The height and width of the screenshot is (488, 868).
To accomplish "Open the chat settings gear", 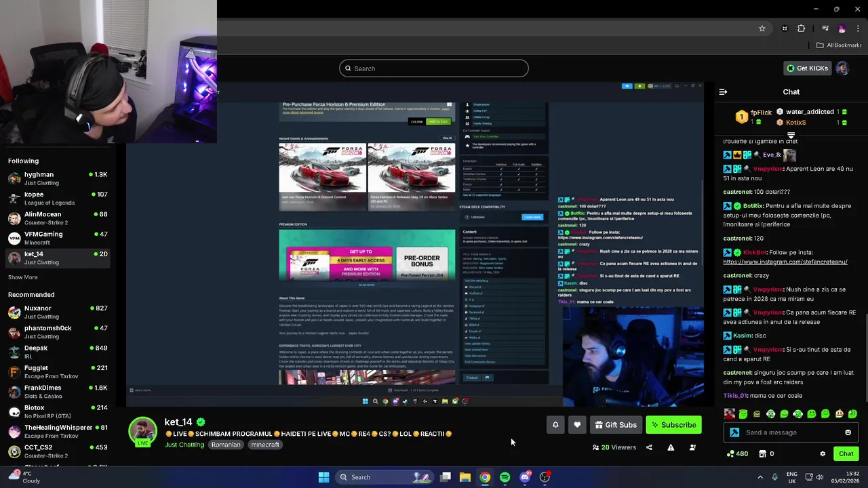I will [823, 454].
